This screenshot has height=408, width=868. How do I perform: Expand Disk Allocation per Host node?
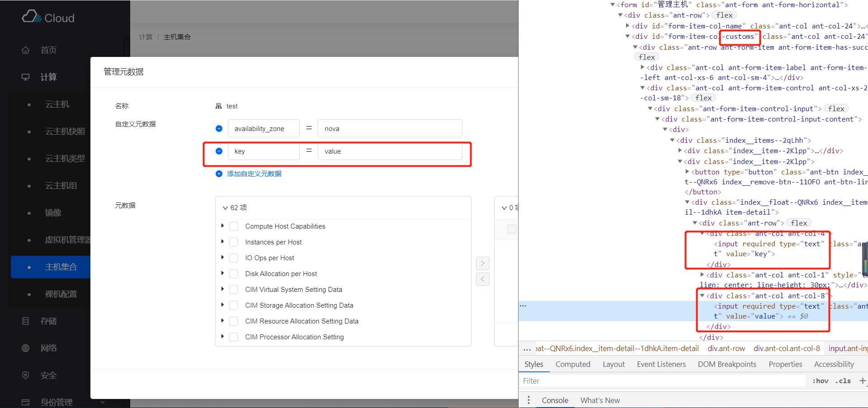tap(222, 273)
